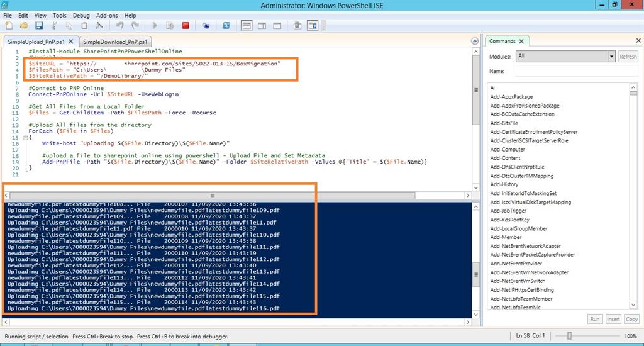Viewport: 644px width, 346px height.
Task: Click the Connect-PnPOnline line in the script
Action: (104, 94)
